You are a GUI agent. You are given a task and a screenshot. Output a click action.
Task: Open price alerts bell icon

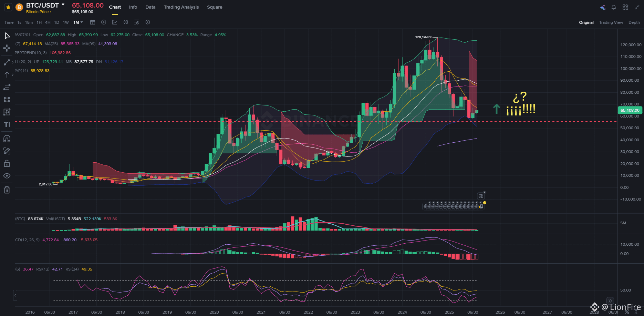pos(614,7)
